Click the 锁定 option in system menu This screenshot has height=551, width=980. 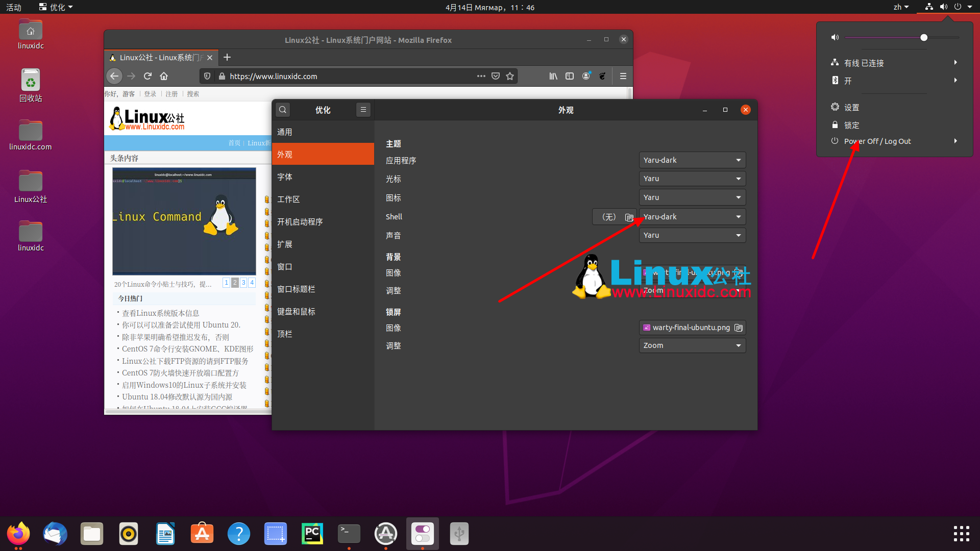851,124
